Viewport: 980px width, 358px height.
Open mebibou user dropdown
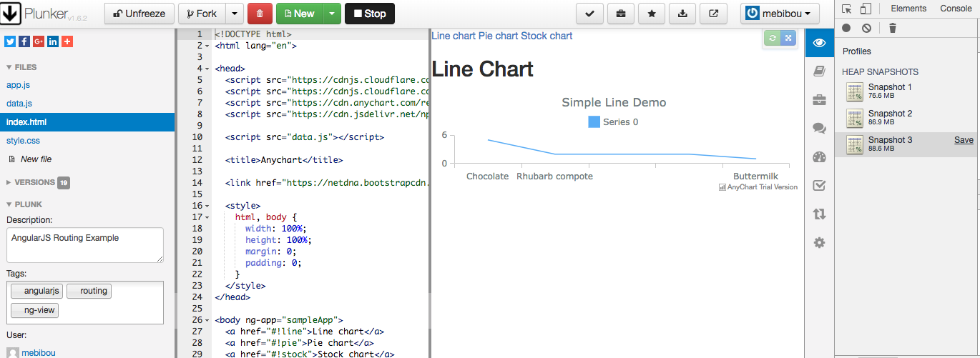coord(780,14)
